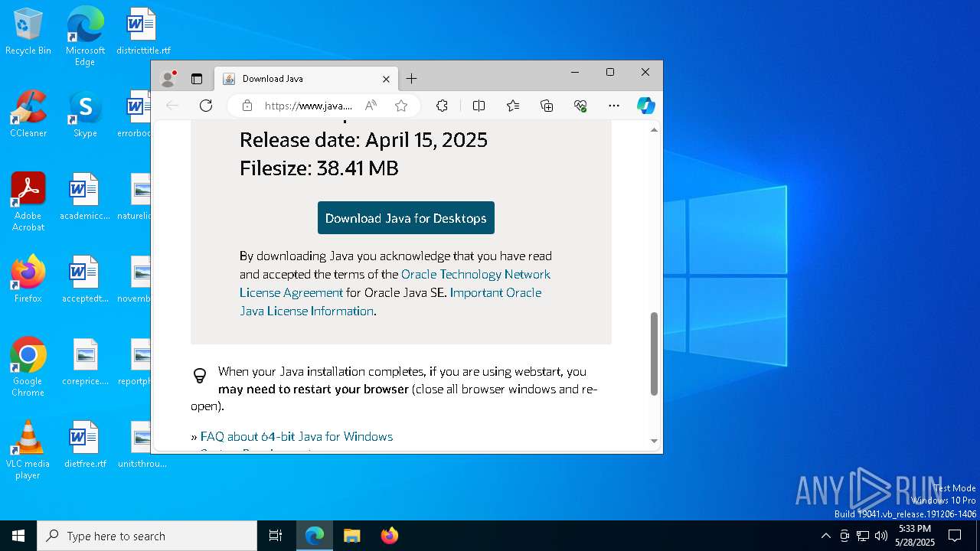Select districttitle.rtf desktop file

point(143,31)
